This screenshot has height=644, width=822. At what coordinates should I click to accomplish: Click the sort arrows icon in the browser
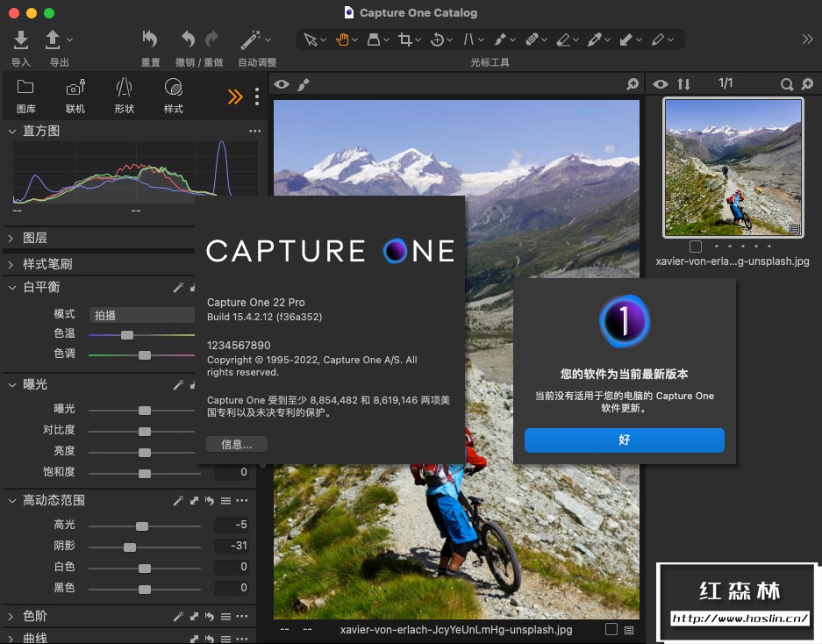(x=684, y=84)
